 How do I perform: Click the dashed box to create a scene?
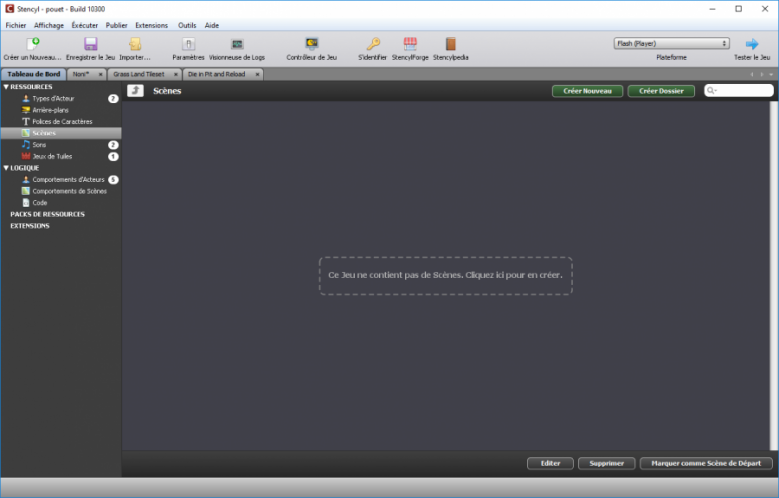tap(446, 276)
